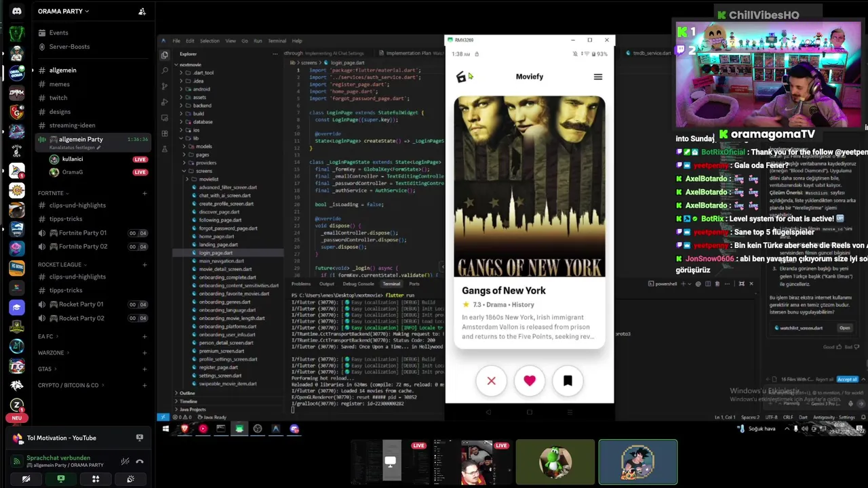The image size is (868, 488).
Task: Open the activities button in voice panel
Action: (96, 479)
